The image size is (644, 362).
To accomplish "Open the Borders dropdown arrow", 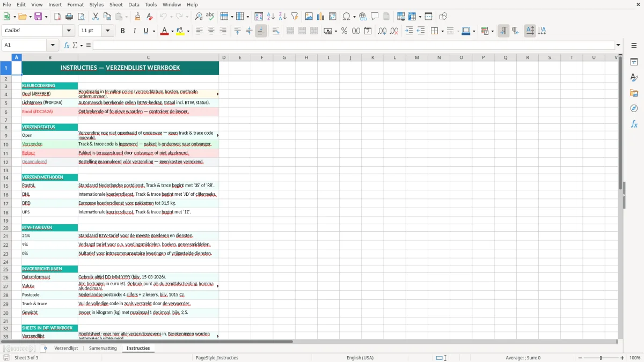I will click(442, 31).
